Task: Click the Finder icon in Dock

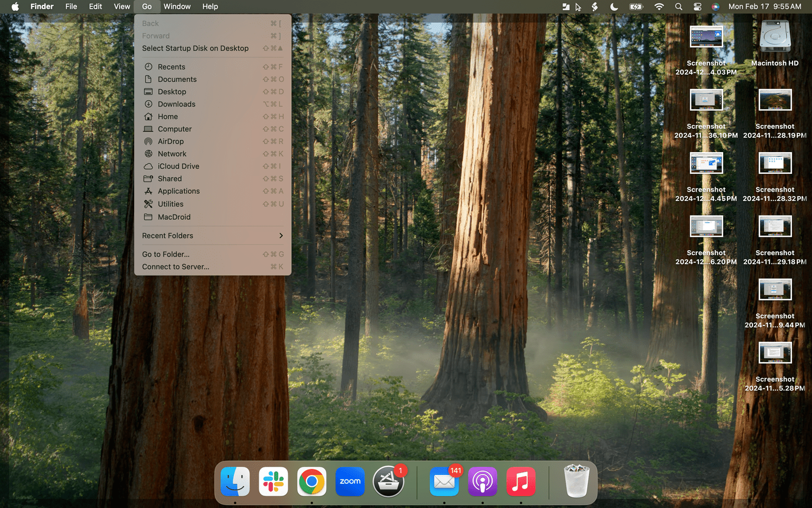Action: [235, 481]
